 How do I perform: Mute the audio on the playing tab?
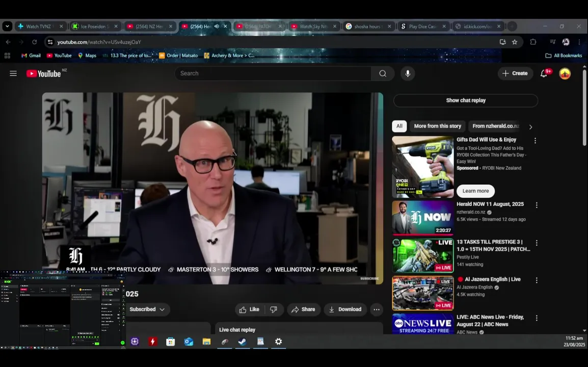217,27
